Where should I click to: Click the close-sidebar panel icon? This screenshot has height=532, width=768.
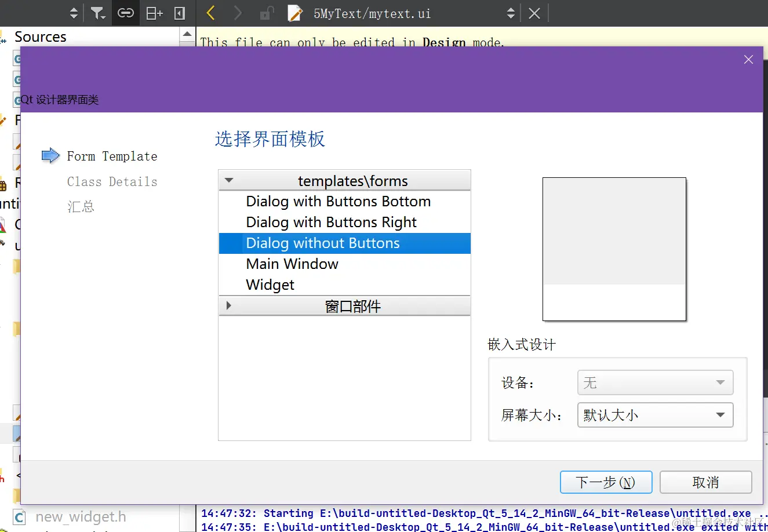pos(178,13)
